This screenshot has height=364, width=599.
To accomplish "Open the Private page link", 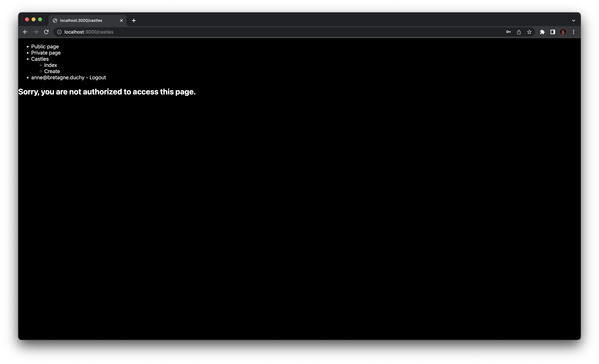I will (x=46, y=53).
